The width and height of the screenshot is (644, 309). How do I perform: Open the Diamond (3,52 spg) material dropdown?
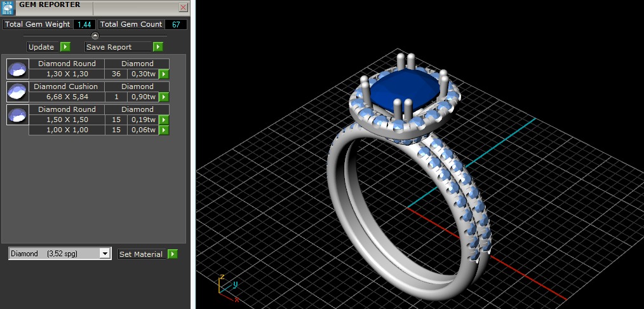point(60,254)
